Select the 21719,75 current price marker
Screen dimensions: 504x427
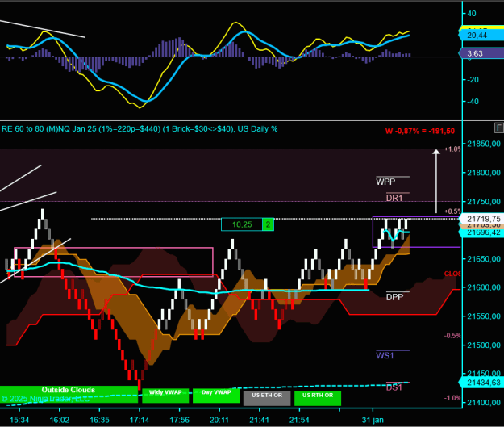click(x=482, y=219)
